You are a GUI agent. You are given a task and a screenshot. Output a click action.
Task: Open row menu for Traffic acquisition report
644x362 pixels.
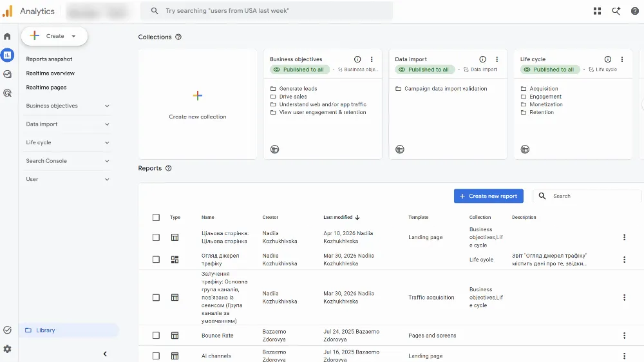(x=624, y=298)
